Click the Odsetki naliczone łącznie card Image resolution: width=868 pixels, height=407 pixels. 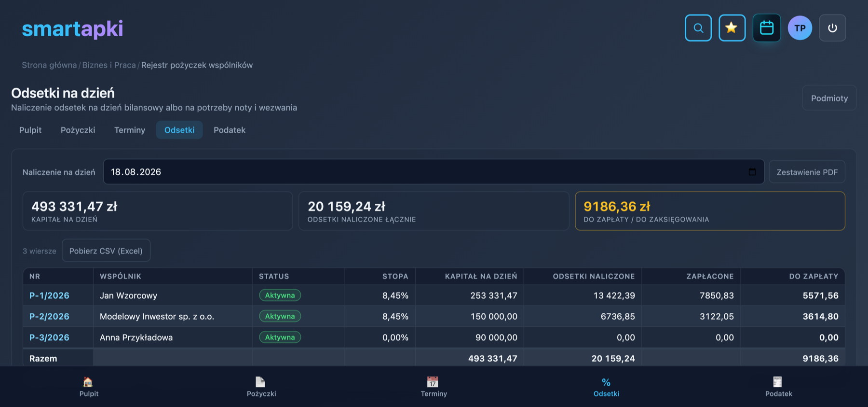point(434,211)
